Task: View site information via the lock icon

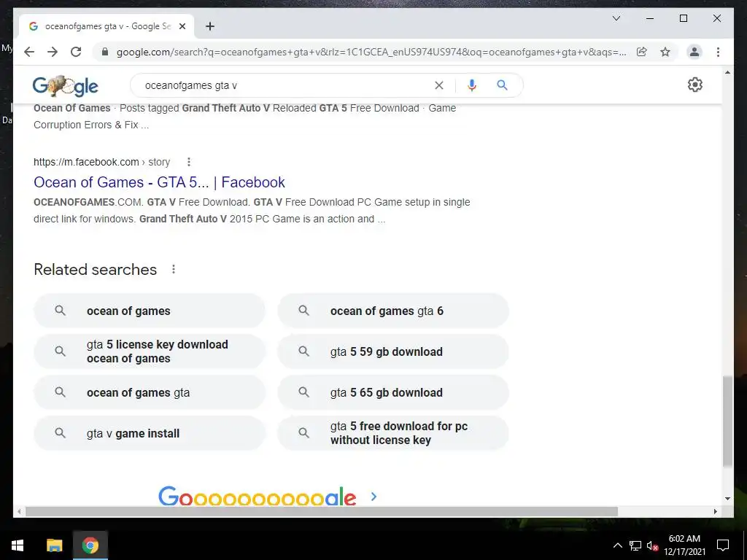Action: click(x=105, y=52)
